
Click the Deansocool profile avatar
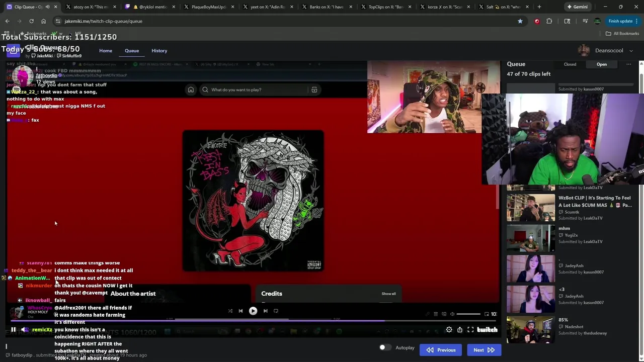(x=584, y=50)
